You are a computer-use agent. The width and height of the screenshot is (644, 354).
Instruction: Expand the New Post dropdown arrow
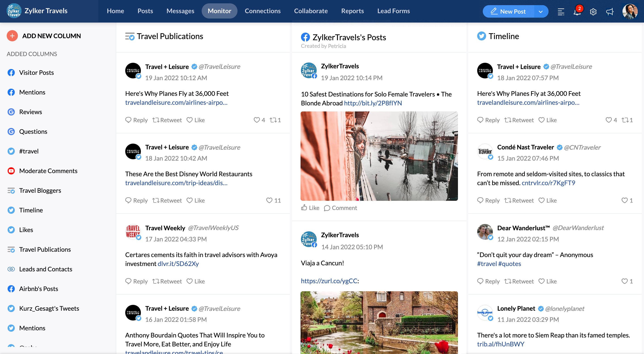click(540, 11)
